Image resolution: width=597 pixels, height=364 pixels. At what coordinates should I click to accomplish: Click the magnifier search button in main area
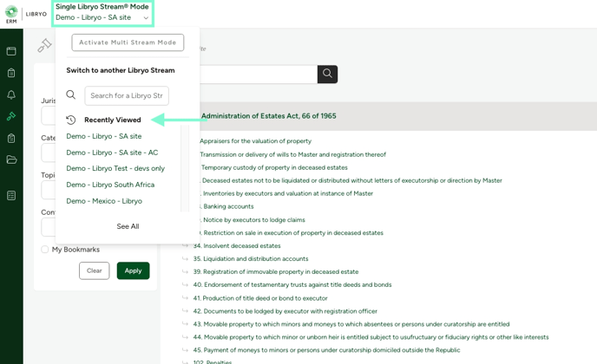pos(327,74)
